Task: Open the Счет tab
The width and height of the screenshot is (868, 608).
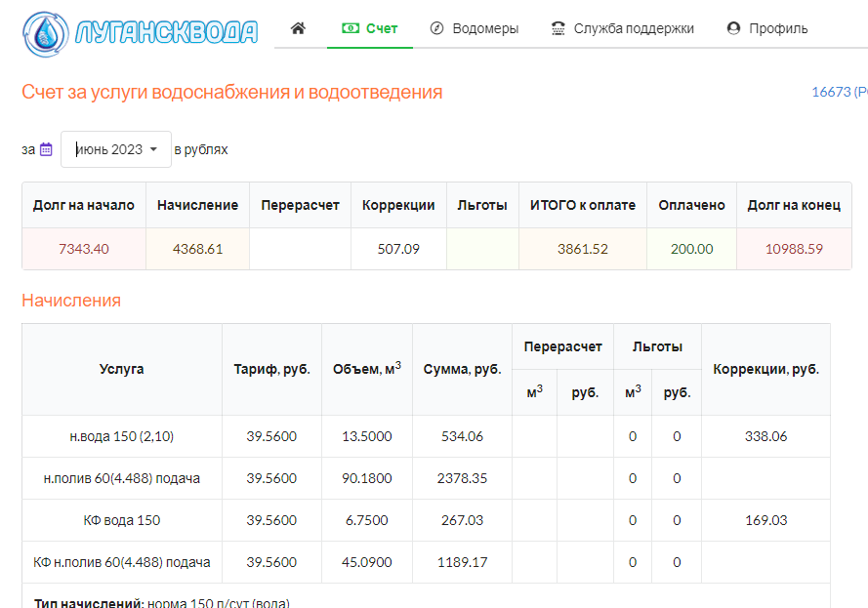Action: click(x=370, y=28)
